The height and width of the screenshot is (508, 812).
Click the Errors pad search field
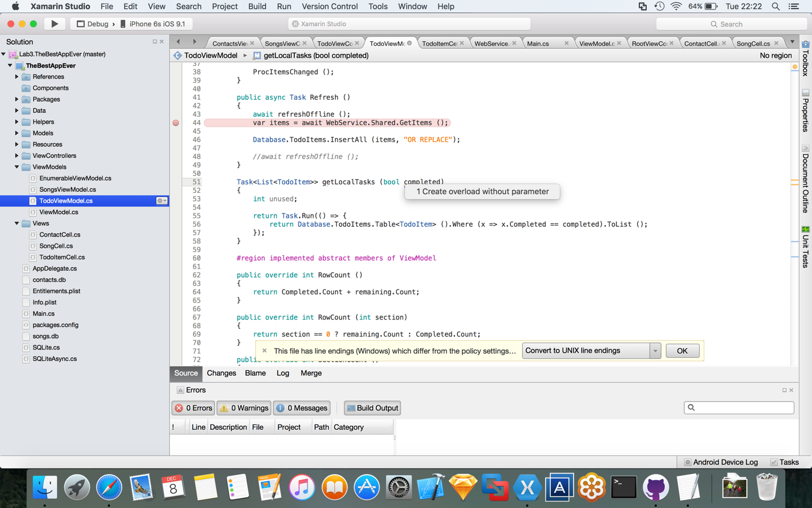(739, 408)
